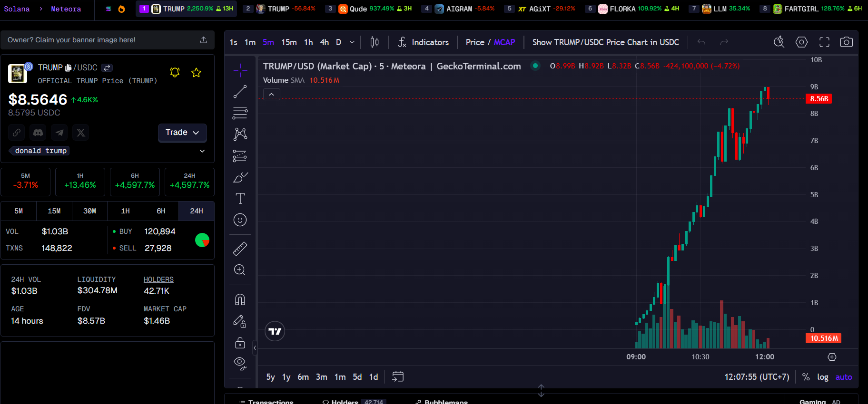Open the trending fire icon
This screenshot has width=868, height=404.
click(122, 9)
